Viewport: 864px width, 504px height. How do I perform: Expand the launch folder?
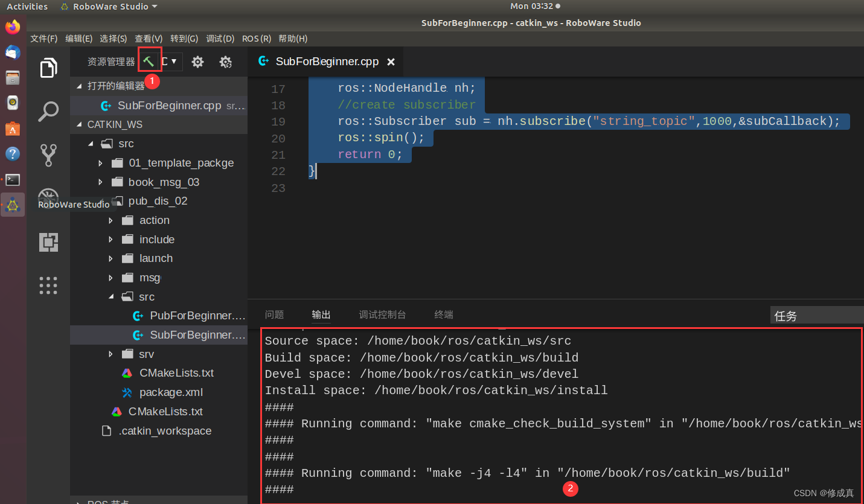[x=110, y=258]
